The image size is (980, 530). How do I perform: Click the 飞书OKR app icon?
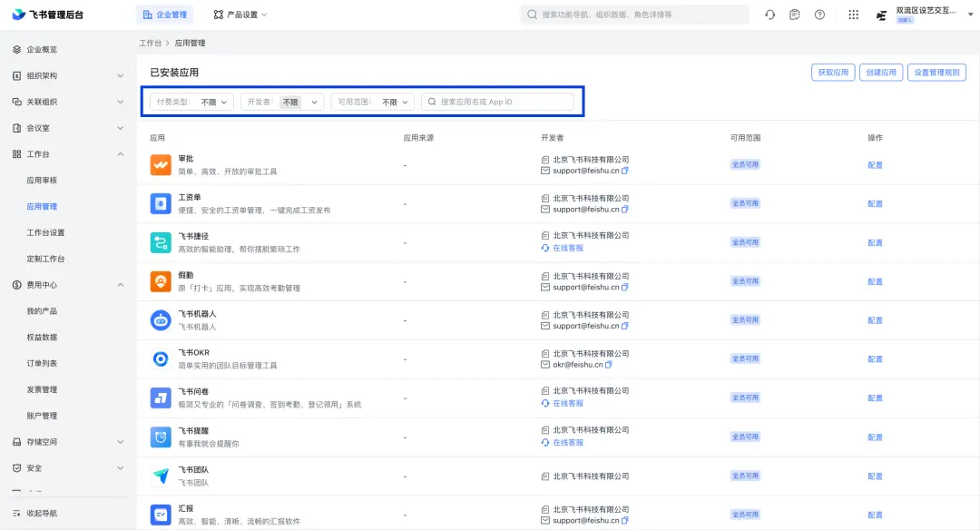161,359
